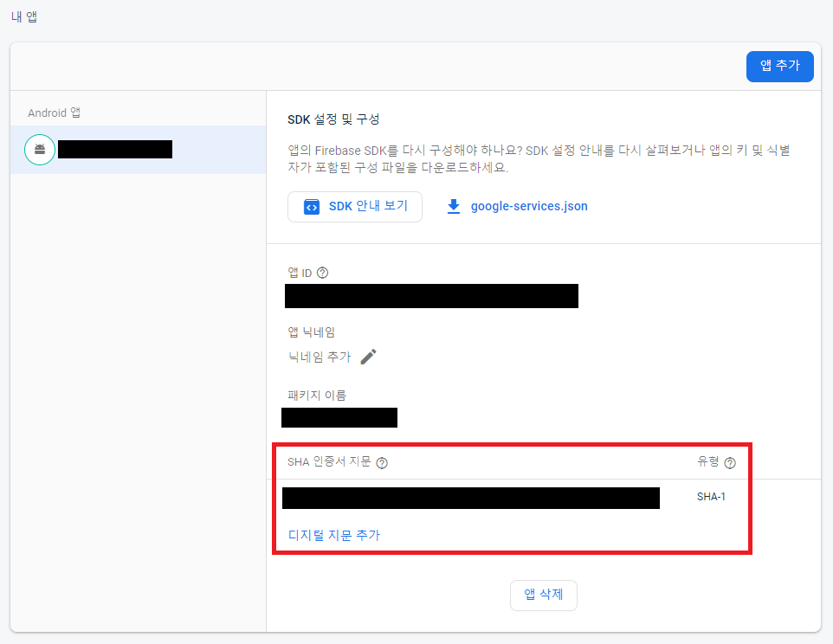
Task: Select the Android app icon in sidebar
Action: coord(40,150)
